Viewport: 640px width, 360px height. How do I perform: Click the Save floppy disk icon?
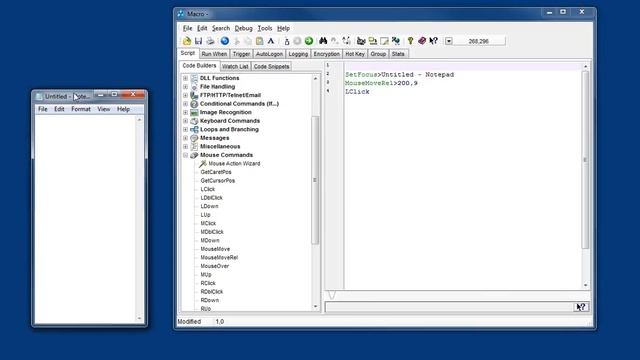(198, 41)
